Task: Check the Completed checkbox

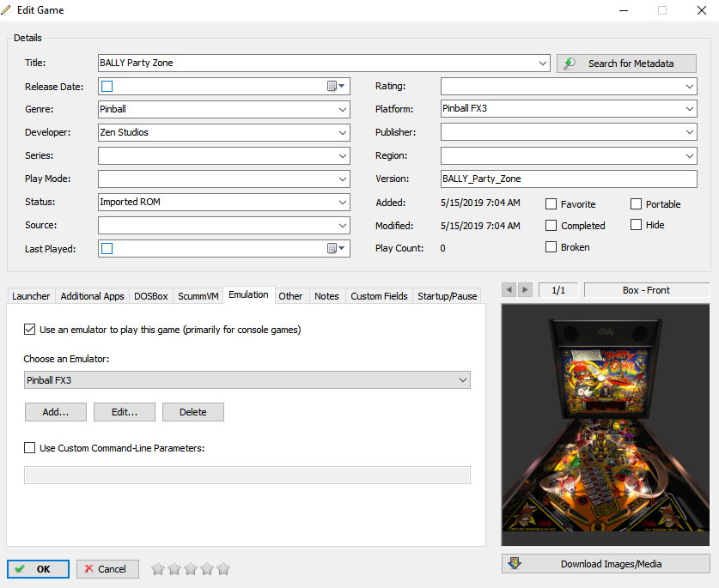Action: point(551,226)
